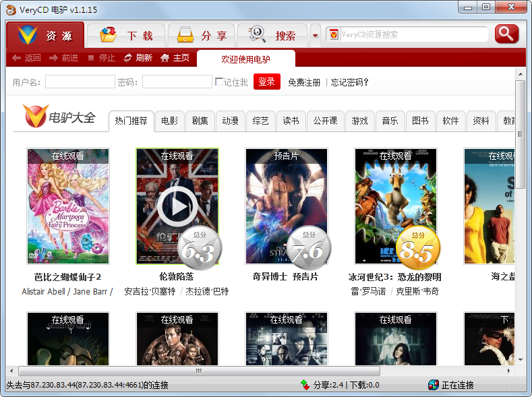Screen dimensions: 532x397
Task: Open the Ice Age 3 poster thumbnail
Action: 396,206
